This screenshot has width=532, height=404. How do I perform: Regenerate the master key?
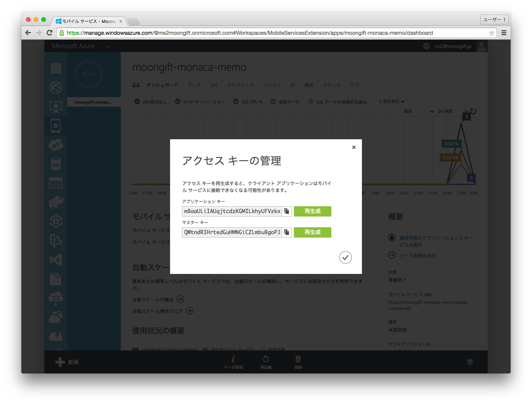point(312,232)
